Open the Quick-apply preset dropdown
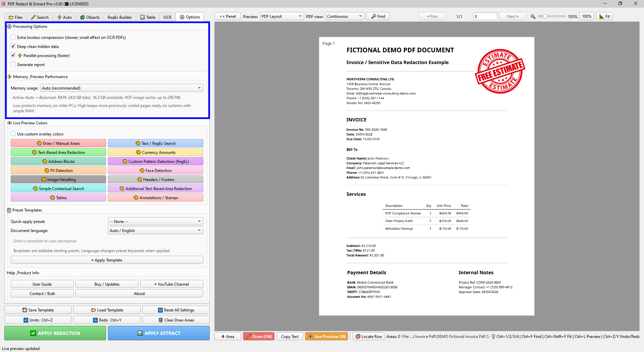This screenshot has width=644, height=352. click(156, 221)
